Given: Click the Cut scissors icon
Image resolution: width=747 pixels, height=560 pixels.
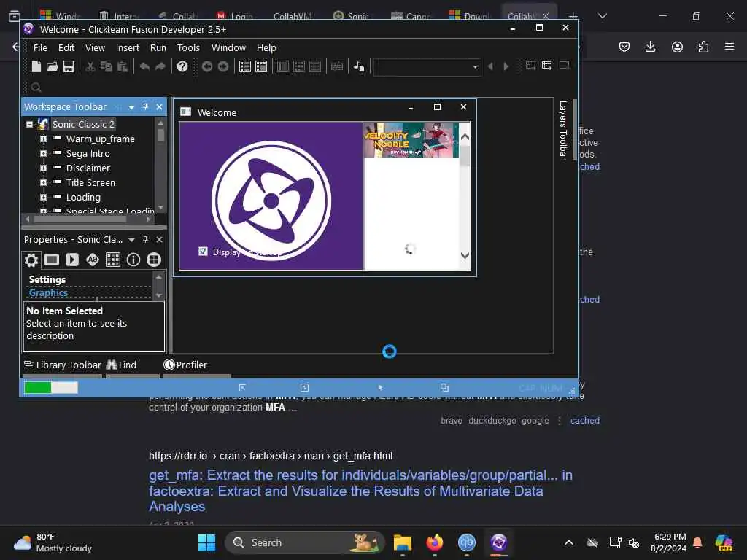Looking at the screenshot, I should pyautogui.click(x=90, y=66).
